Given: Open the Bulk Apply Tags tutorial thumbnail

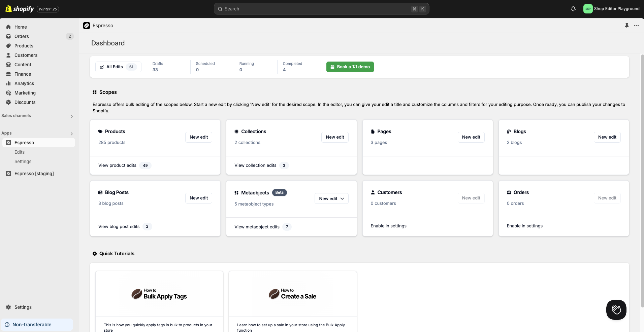Looking at the screenshot, I should pyautogui.click(x=159, y=294).
